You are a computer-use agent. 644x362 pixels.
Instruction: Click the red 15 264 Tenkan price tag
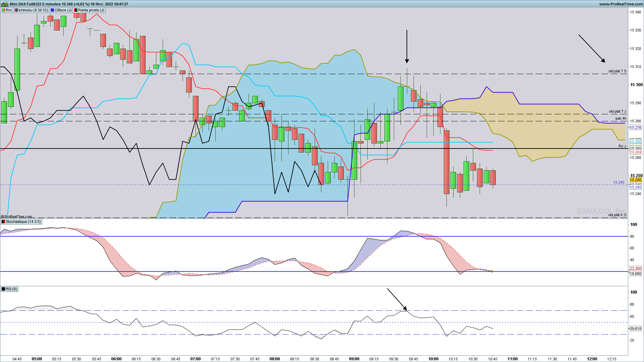point(636,152)
